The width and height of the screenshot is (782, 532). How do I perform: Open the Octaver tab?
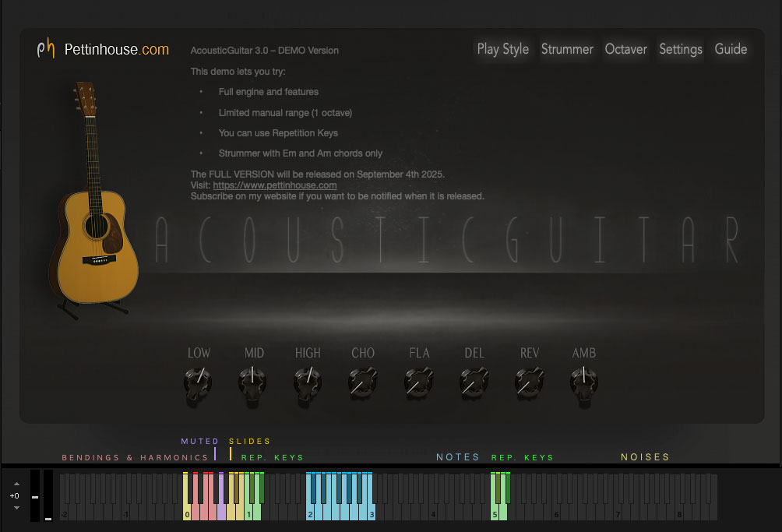(x=626, y=49)
